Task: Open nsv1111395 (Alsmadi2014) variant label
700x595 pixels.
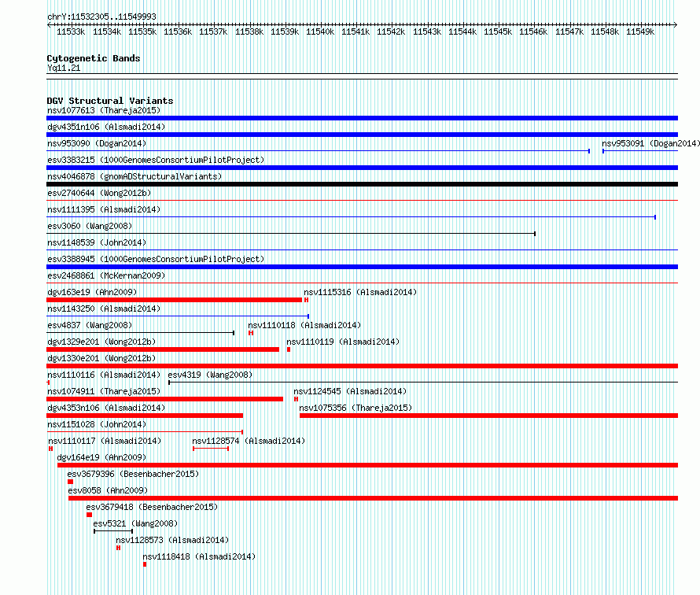Action: (104, 209)
